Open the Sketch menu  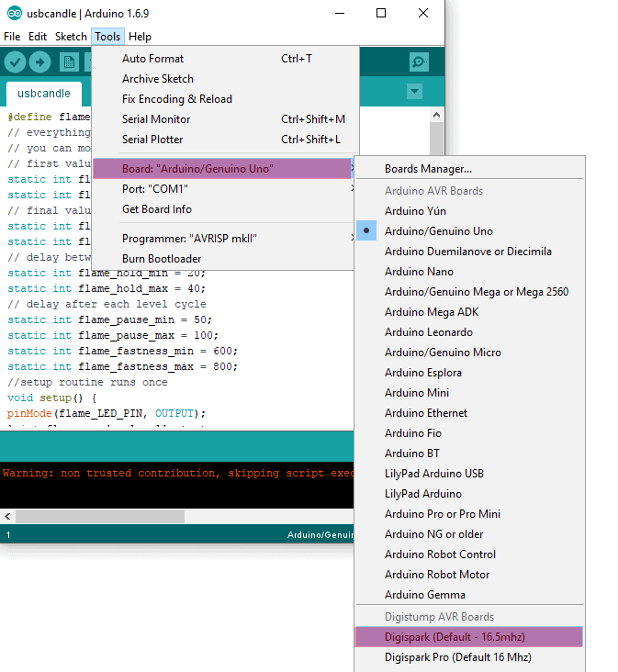(x=71, y=37)
